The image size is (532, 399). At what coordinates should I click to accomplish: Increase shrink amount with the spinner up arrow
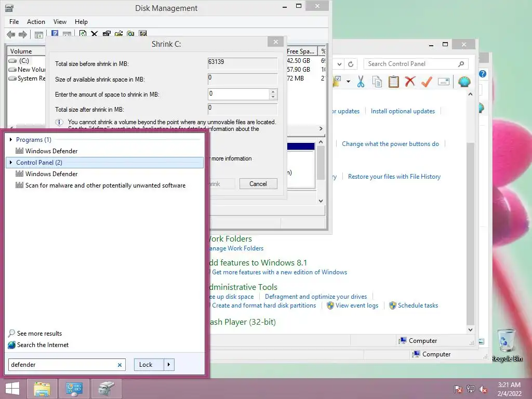(273, 91)
